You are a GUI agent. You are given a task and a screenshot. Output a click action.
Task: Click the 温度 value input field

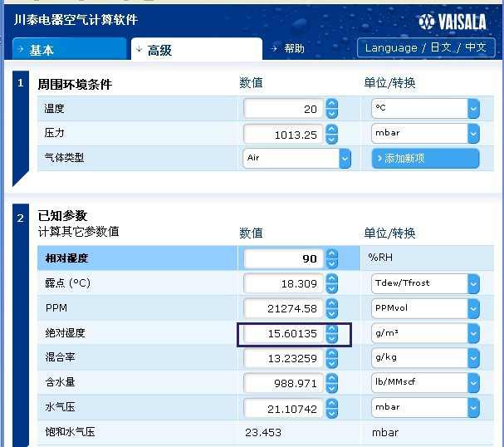(x=283, y=109)
